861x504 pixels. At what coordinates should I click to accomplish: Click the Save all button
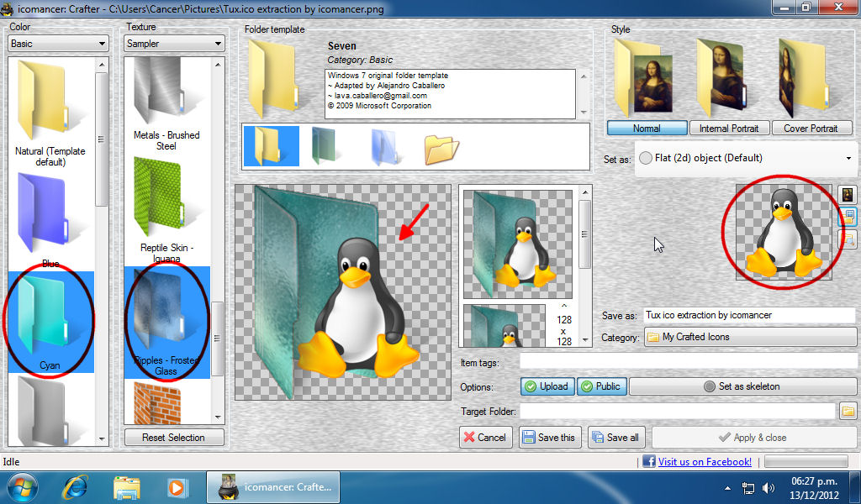[615, 437]
